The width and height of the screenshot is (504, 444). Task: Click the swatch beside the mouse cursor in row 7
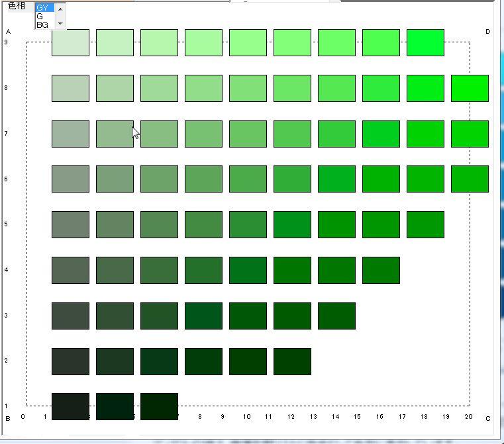click(115, 134)
